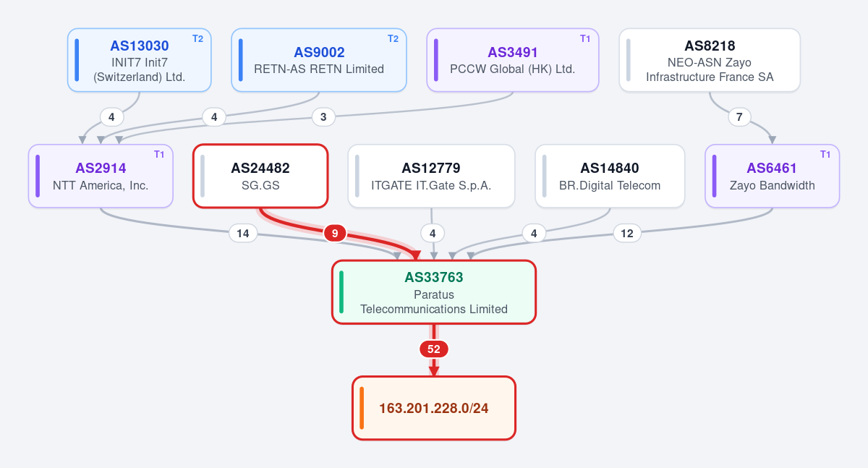Image resolution: width=868 pixels, height=468 pixels.
Task: Click the T1 tier tag on AS6461
Action: tap(825, 154)
